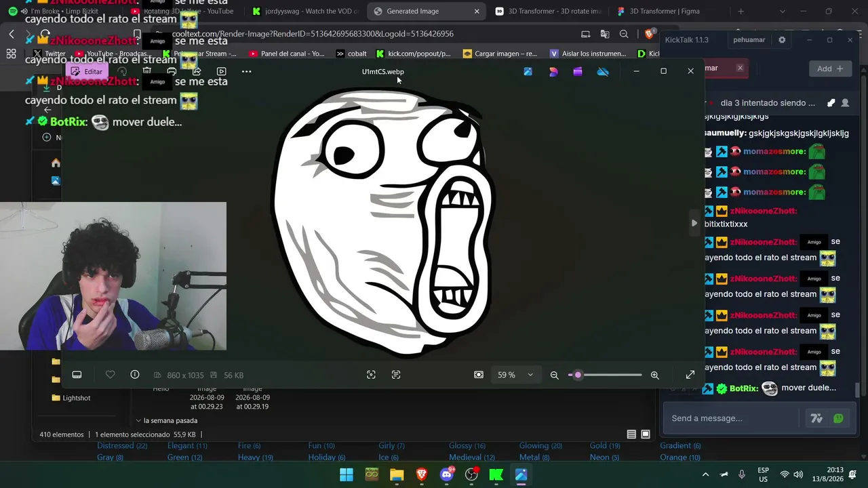The image size is (868, 488).
Task: Open the Aislar los instrumen... bookmark
Action: [589, 54]
